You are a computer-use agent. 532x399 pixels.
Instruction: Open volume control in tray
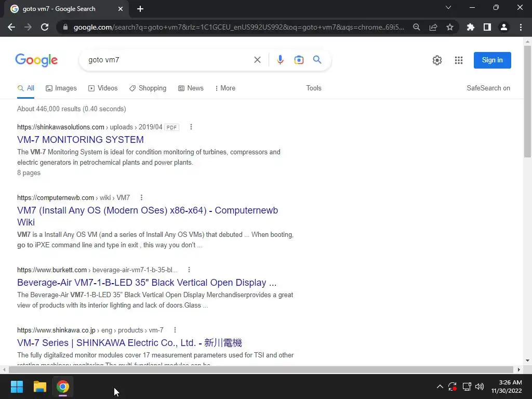480,387
